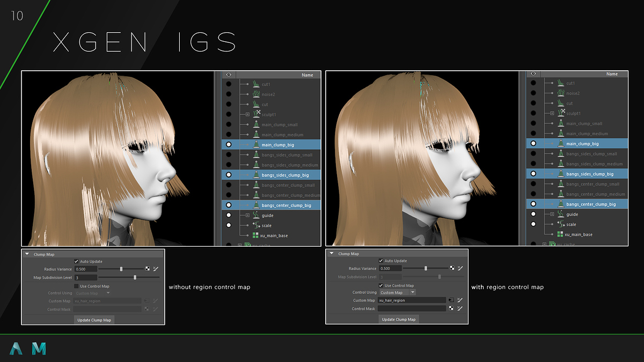Select the guide icon in the outliner
This screenshot has width=644, height=362.
tap(255, 216)
